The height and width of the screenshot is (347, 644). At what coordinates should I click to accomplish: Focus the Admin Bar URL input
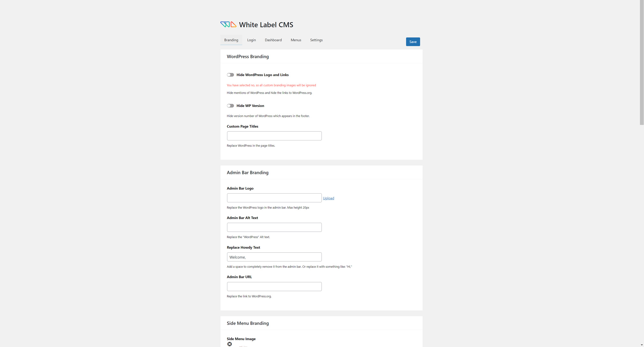coord(274,286)
